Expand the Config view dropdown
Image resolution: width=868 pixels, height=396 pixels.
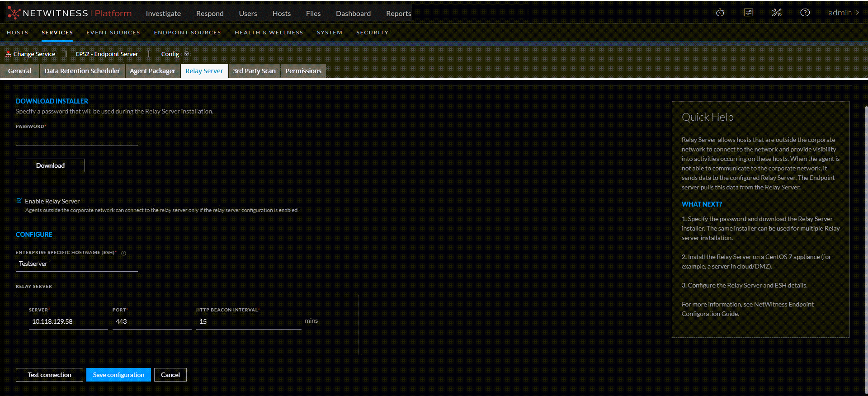tap(186, 54)
